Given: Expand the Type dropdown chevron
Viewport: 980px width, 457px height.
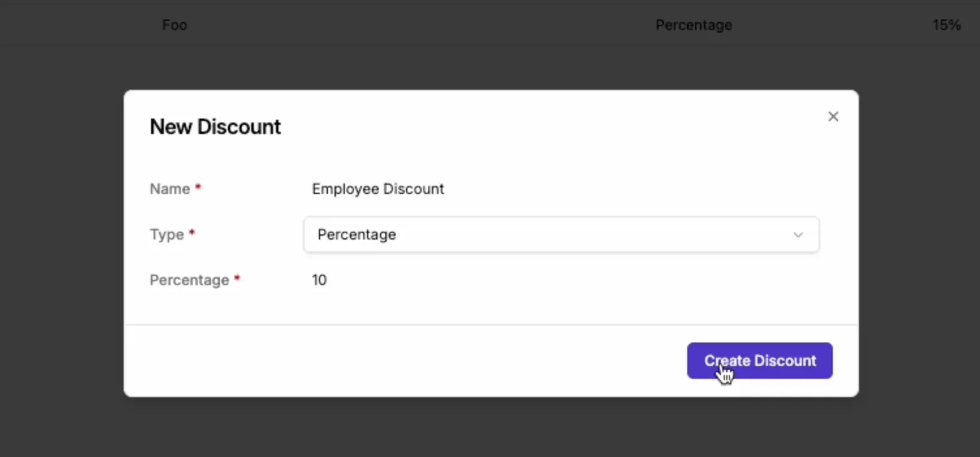Looking at the screenshot, I should click(x=798, y=235).
